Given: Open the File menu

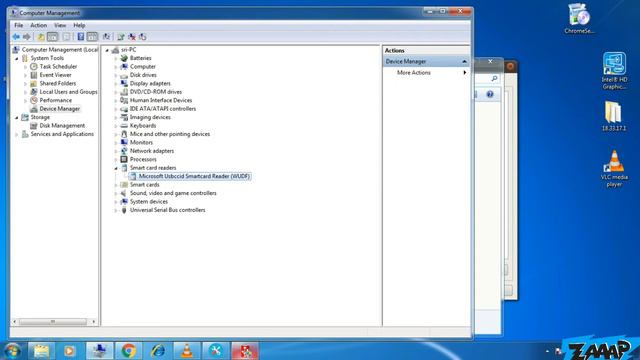Looking at the screenshot, I should [x=19, y=25].
